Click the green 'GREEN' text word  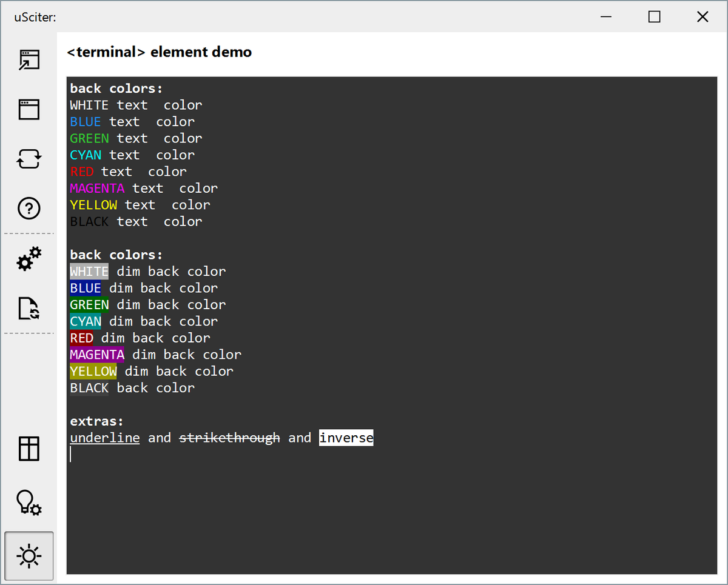89,138
